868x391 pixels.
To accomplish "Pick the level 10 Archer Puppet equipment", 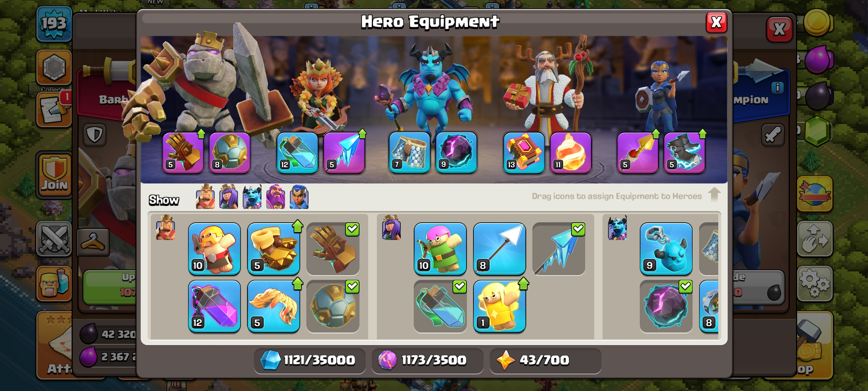I will [x=440, y=249].
